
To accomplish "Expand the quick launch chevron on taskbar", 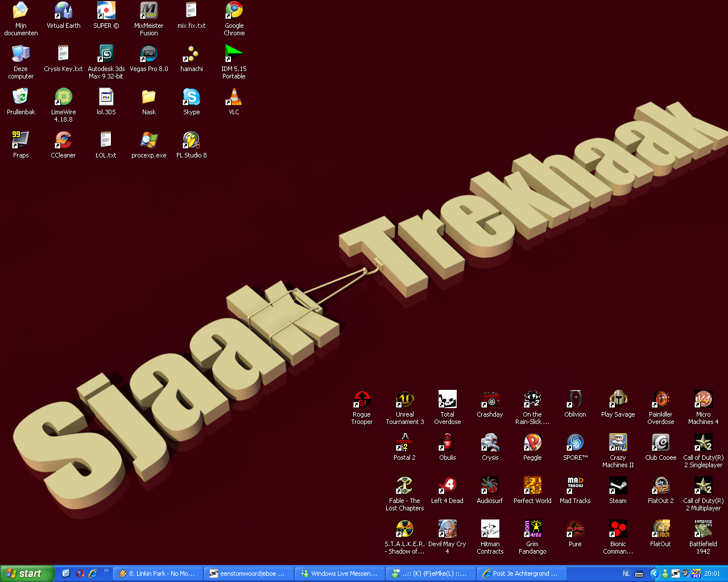I will click(106, 571).
